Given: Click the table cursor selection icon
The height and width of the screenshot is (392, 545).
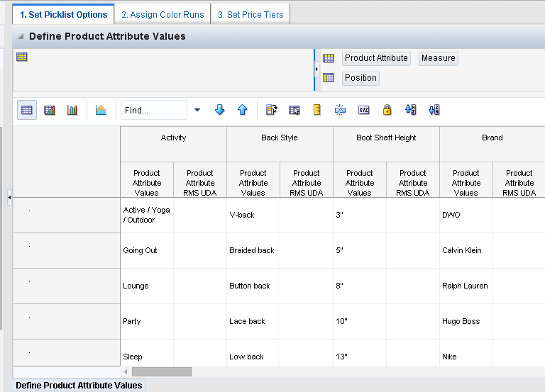Looking at the screenshot, I should (x=294, y=110).
